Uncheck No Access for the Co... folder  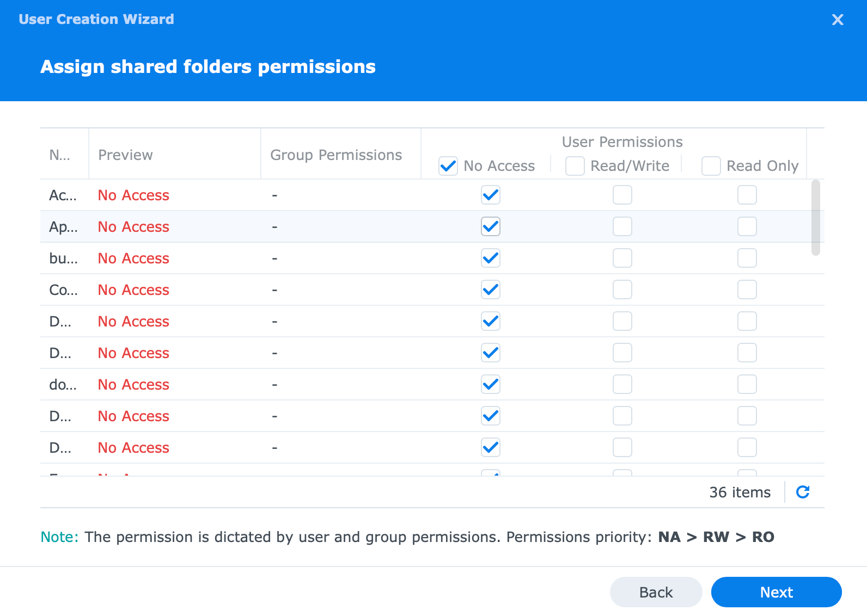(x=491, y=289)
